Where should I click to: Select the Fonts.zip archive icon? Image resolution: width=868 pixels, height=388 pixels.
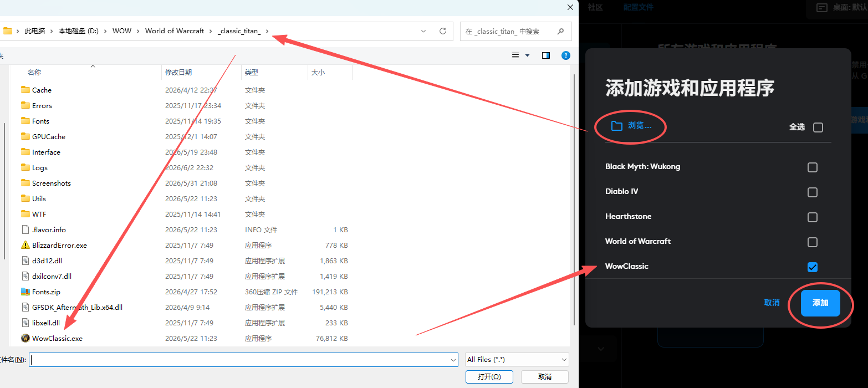(25, 292)
